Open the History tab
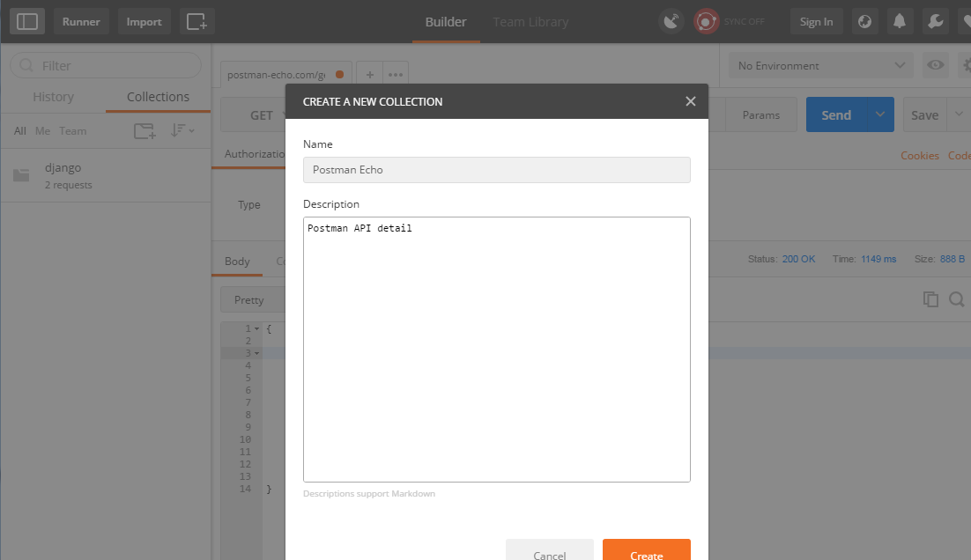The height and width of the screenshot is (560, 971). pos(53,97)
